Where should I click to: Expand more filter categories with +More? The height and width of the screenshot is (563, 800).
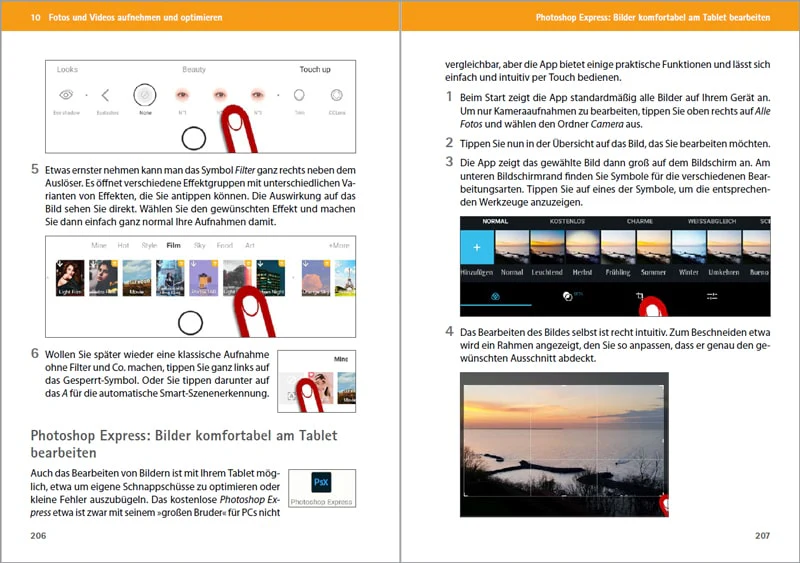339,246
